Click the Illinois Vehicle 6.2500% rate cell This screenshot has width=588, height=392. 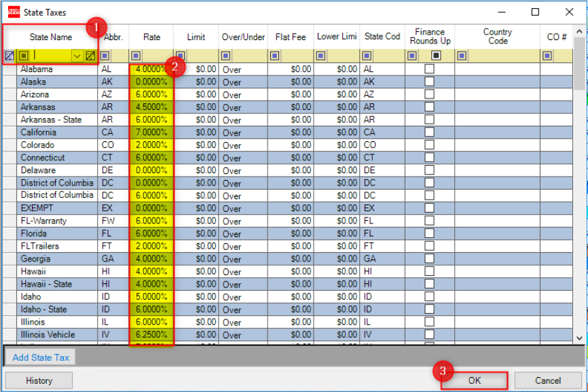pos(151,334)
